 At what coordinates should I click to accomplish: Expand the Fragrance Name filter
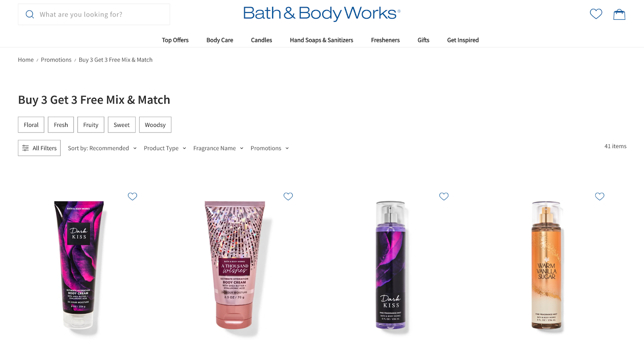click(x=218, y=148)
